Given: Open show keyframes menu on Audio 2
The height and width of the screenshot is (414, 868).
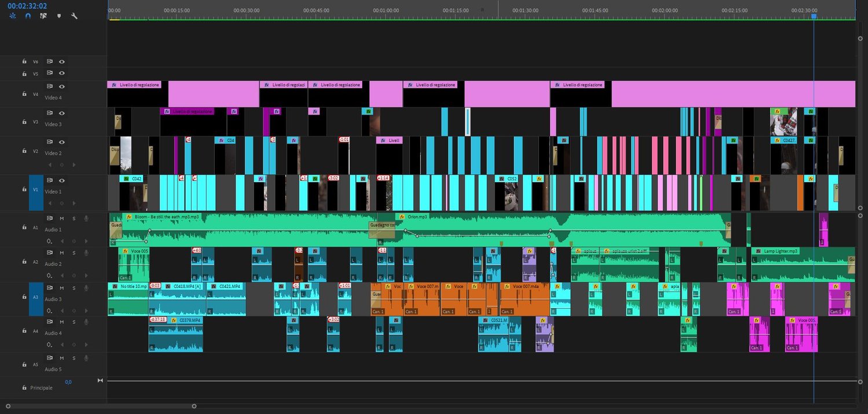Looking at the screenshot, I should [50, 275].
